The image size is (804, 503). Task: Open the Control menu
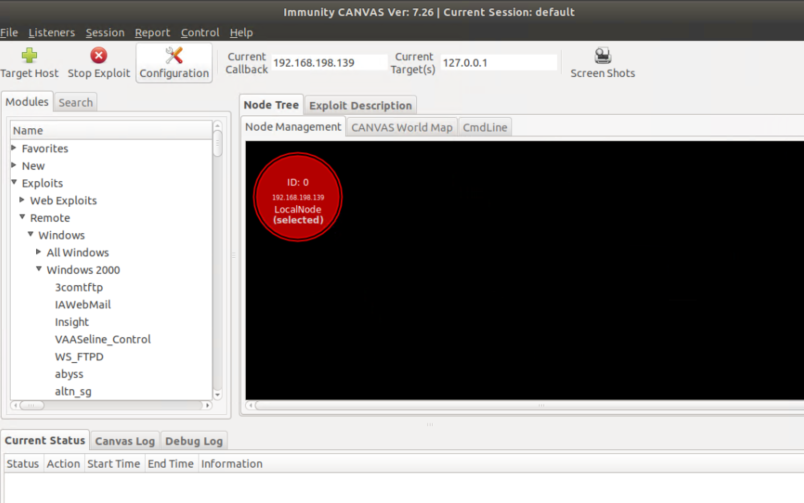pos(200,32)
